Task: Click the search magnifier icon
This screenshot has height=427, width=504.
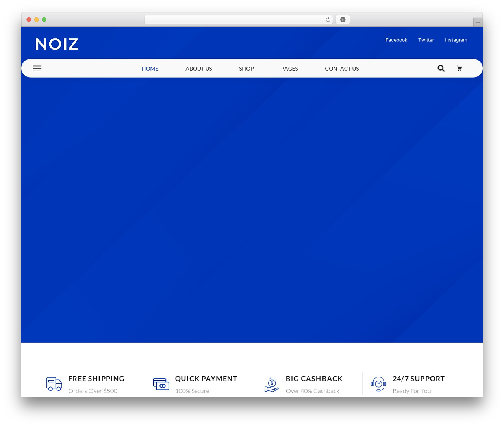Action: pos(441,68)
